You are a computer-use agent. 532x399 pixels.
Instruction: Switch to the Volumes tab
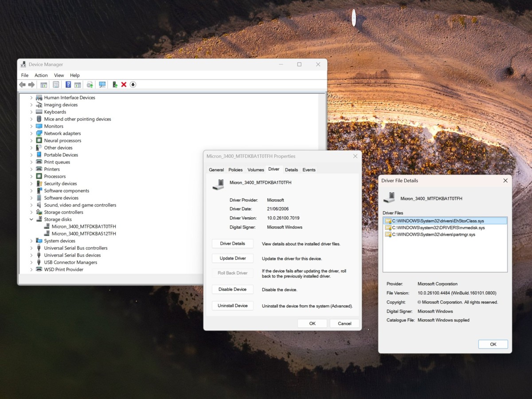256,169
